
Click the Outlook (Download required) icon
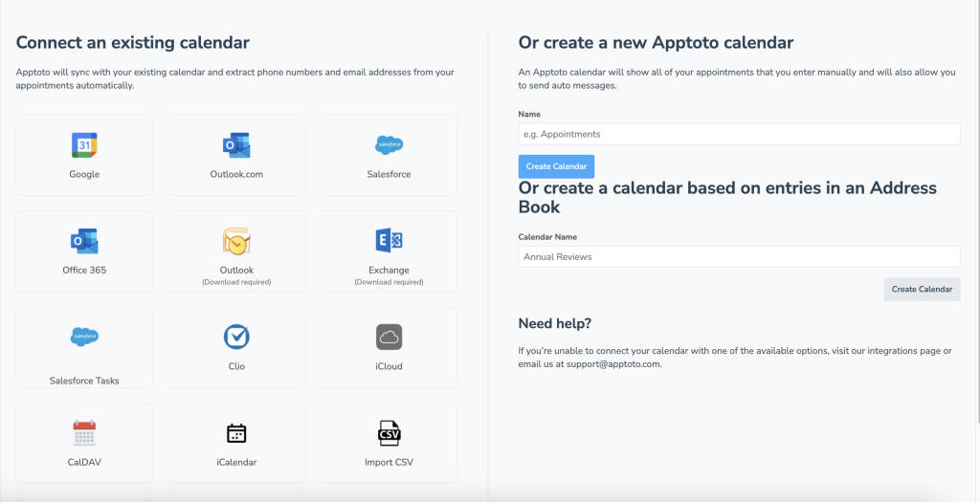[x=236, y=241]
